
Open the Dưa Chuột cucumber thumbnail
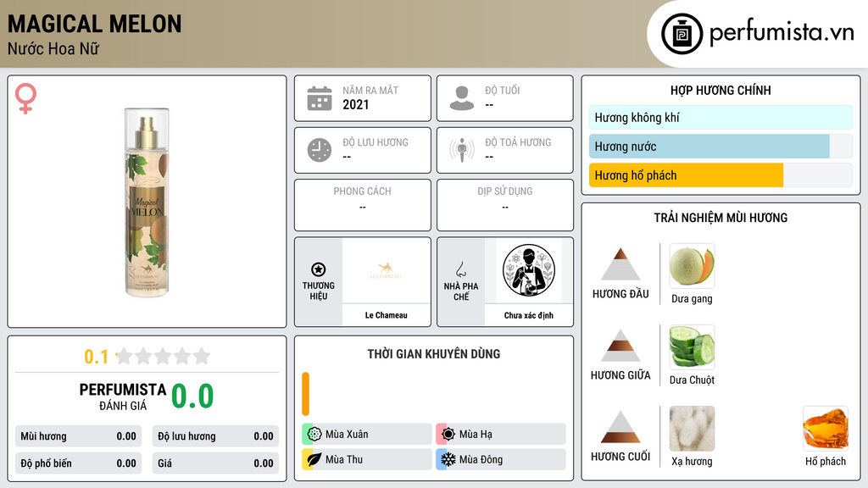(x=692, y=347)
